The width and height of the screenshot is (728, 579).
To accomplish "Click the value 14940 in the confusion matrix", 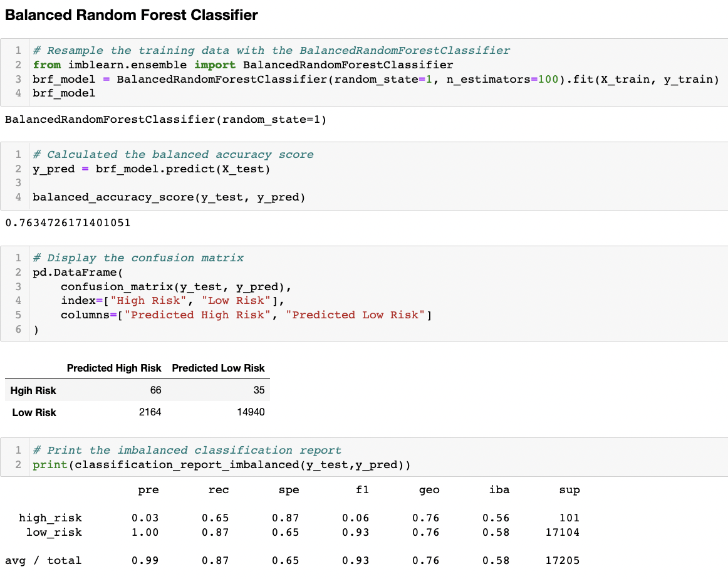I will (x=252, y=412).
